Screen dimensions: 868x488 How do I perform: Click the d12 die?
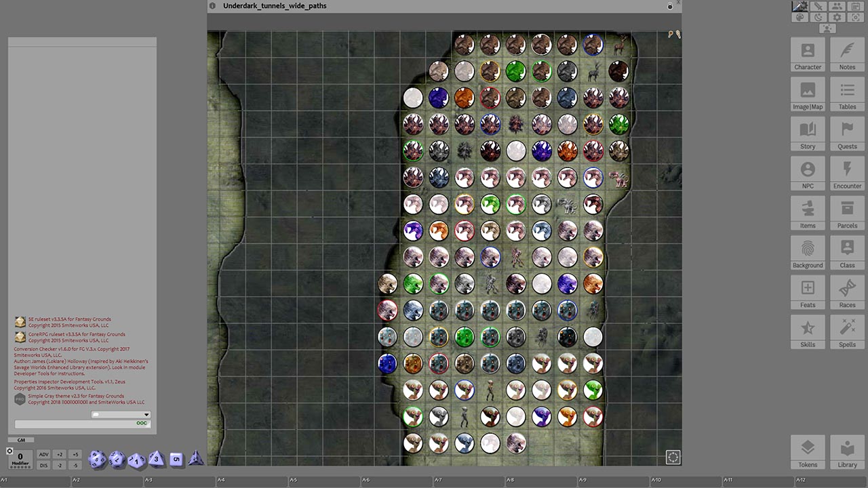pos(117,460)
